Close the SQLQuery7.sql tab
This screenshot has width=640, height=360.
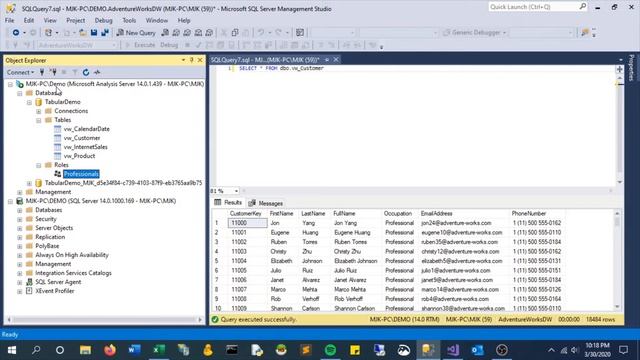(x=336, y=60)
